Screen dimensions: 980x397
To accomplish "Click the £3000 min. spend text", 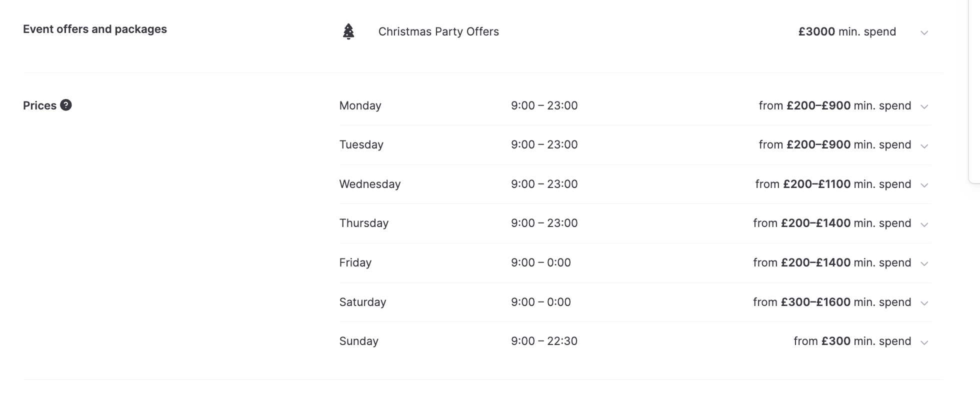I will point(846,31).
